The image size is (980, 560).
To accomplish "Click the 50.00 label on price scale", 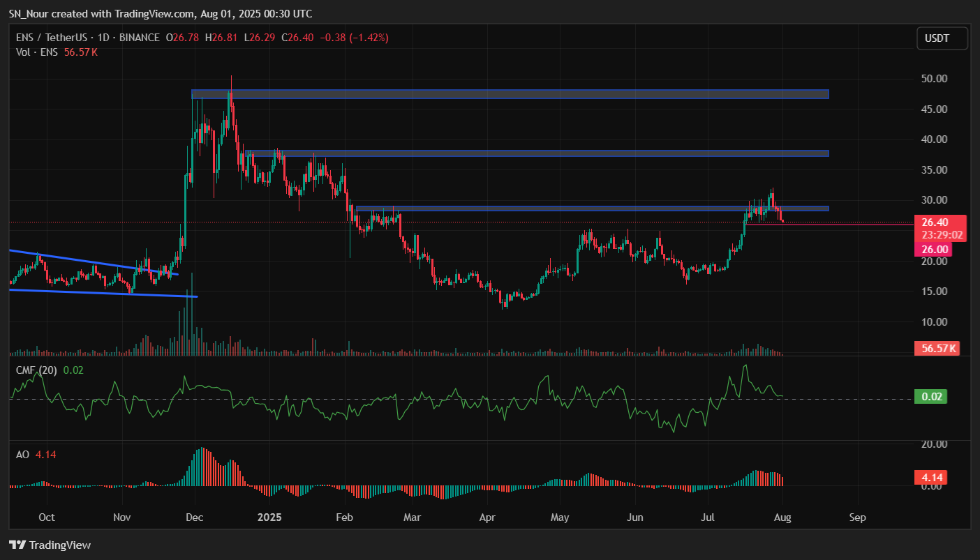I will pyautogui.click(x=933, y=79).
